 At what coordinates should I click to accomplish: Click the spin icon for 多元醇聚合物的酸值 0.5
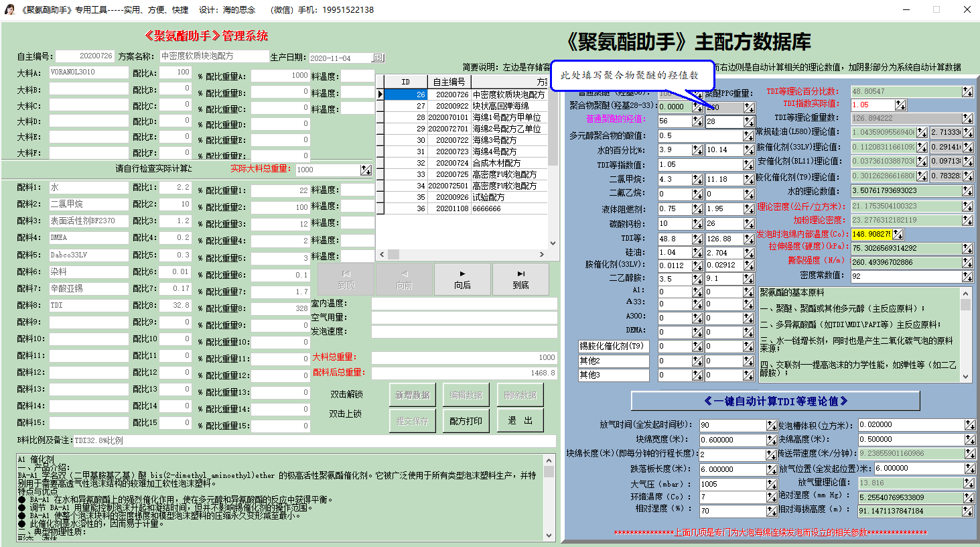(x=749, y=136)
